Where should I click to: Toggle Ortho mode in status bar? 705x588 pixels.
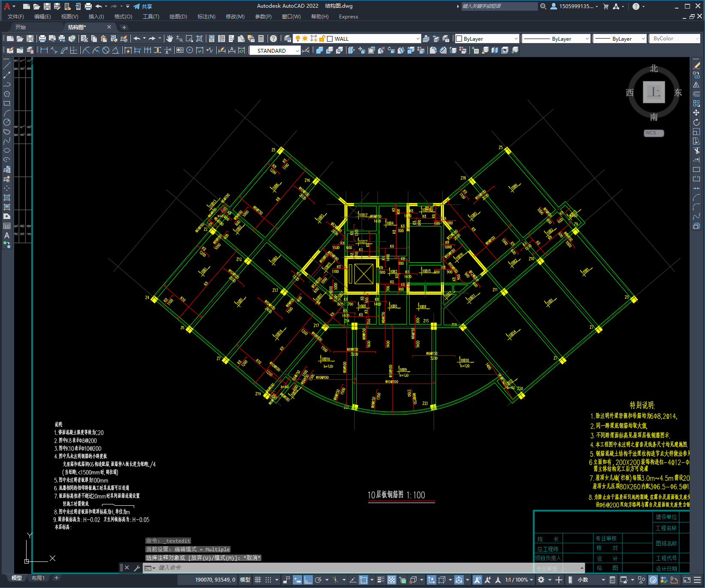click(x=308, y=580)
